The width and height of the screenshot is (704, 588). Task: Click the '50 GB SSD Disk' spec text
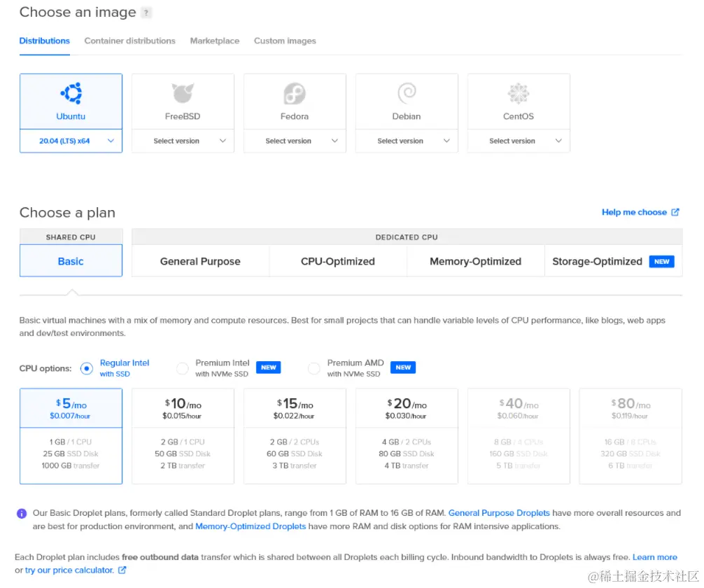[x=183, y=454]
